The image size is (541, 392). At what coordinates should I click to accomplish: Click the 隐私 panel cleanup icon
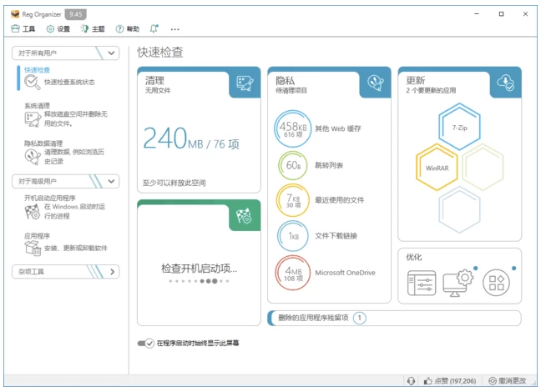375,83
